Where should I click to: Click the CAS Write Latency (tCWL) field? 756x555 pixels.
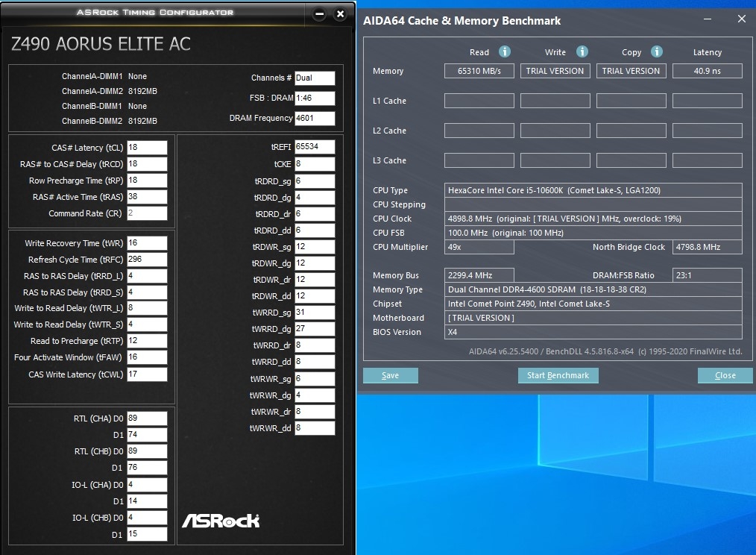point(147,374)
